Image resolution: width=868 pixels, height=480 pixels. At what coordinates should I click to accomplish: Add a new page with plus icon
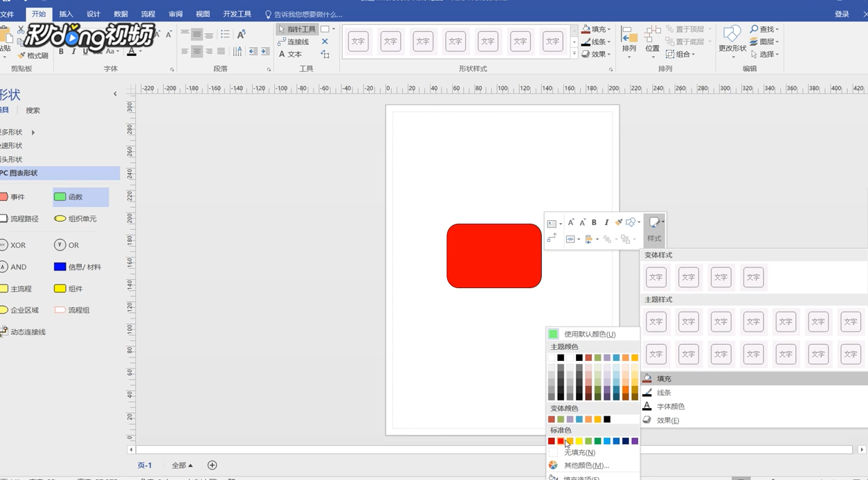[x=213, y=465]
